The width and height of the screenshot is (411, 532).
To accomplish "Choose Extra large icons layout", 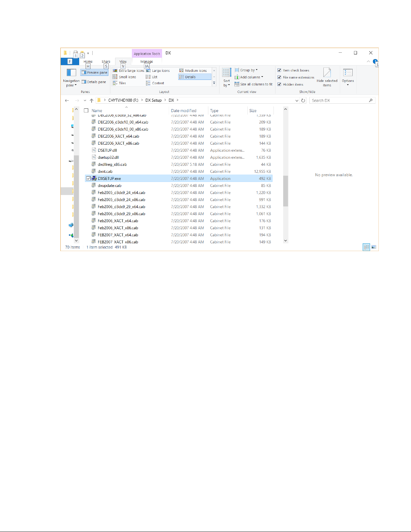I will [x=129, y=70].
